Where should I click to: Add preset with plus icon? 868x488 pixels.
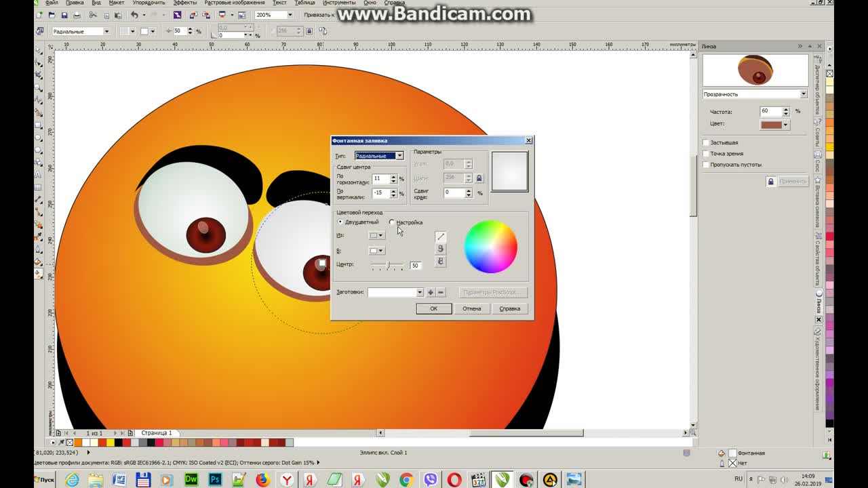[431, 292]
